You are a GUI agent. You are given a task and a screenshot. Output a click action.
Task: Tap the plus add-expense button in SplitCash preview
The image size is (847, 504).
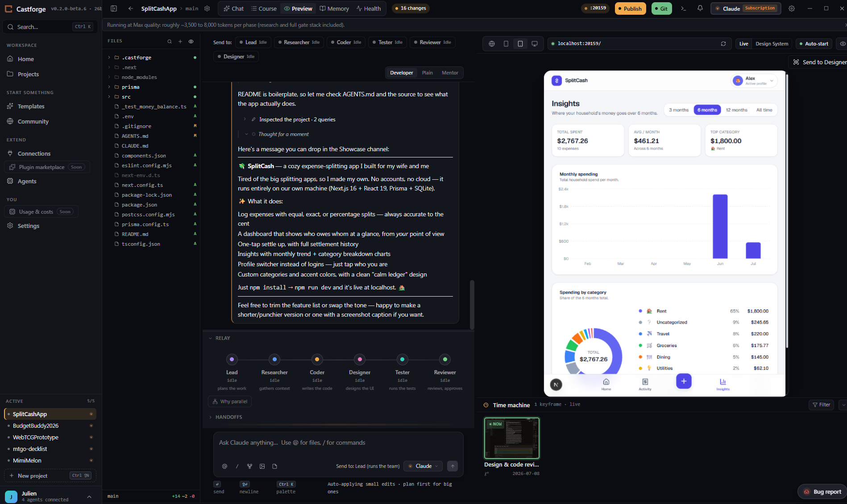coord(684,381)
